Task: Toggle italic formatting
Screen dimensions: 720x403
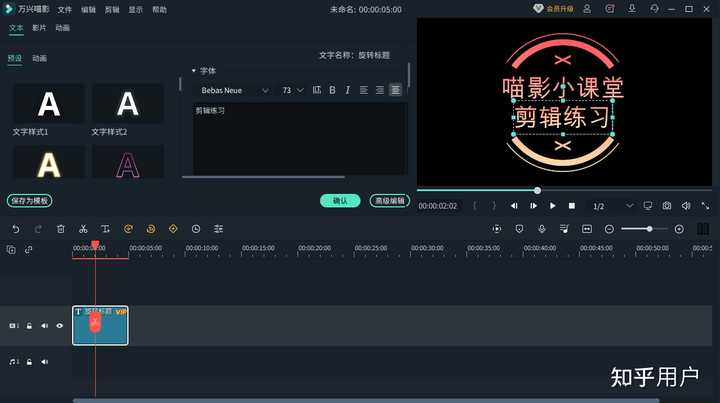Action: click(x=348, y=90)
